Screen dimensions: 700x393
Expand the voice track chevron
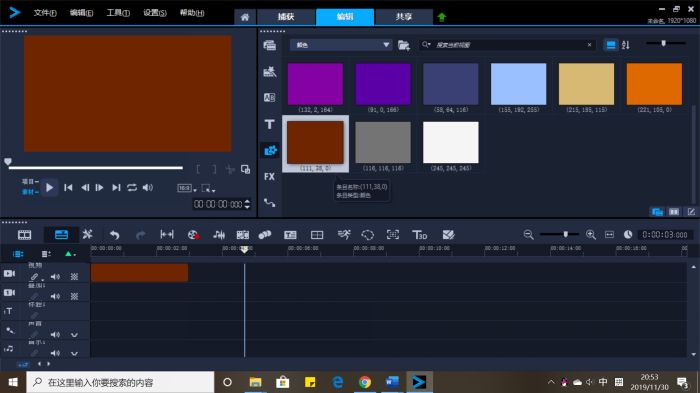74,334
